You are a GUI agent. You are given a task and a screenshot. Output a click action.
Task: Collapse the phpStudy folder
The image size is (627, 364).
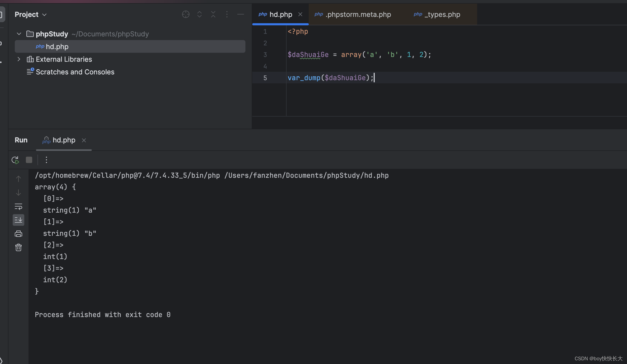point(19,34)
